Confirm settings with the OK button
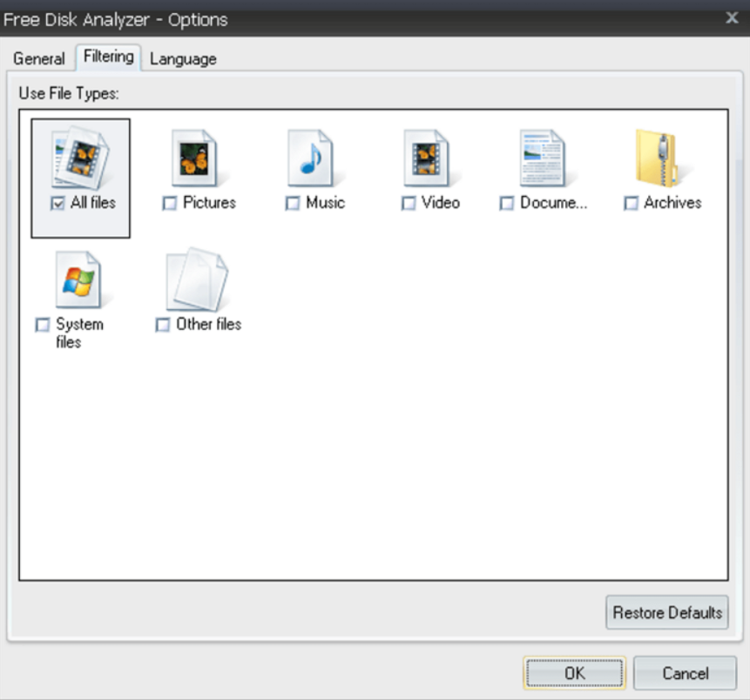Screen dimensions: 750x700 (574, 673)
